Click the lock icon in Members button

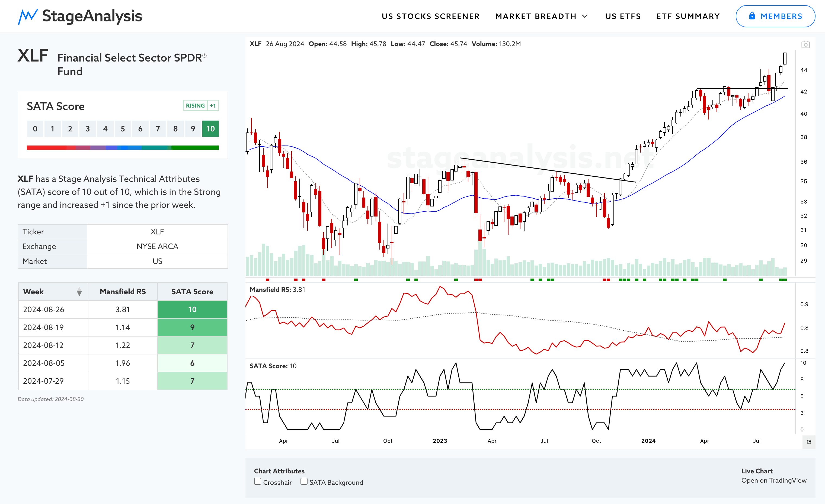coord(752,16)
